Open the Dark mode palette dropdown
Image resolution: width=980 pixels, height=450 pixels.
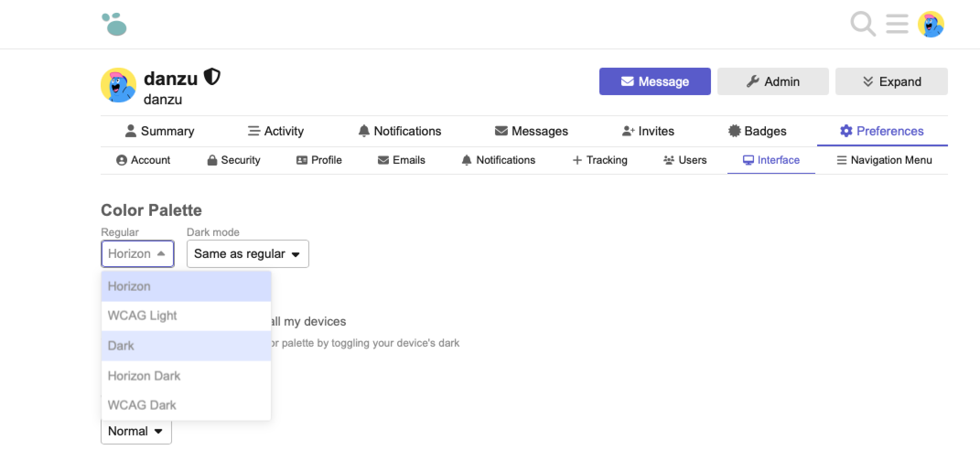coord(248,254)
